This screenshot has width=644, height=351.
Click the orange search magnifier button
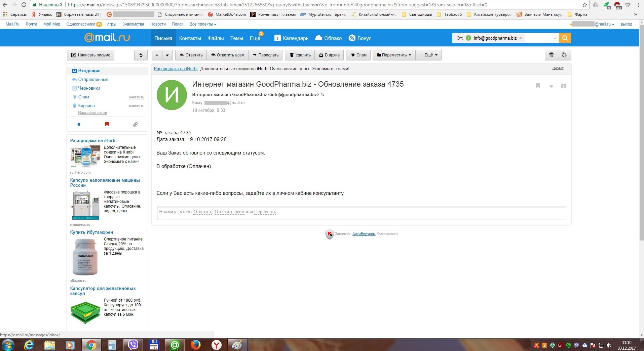[x=565, y=38]
